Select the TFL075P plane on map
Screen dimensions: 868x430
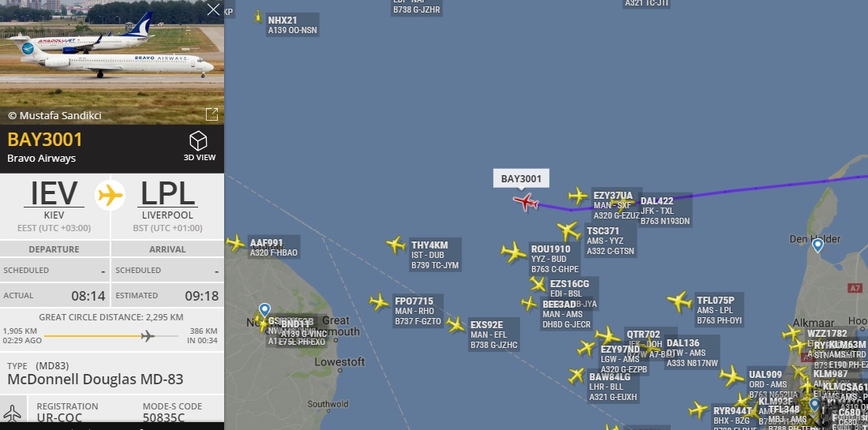click(x=679, y=301)
